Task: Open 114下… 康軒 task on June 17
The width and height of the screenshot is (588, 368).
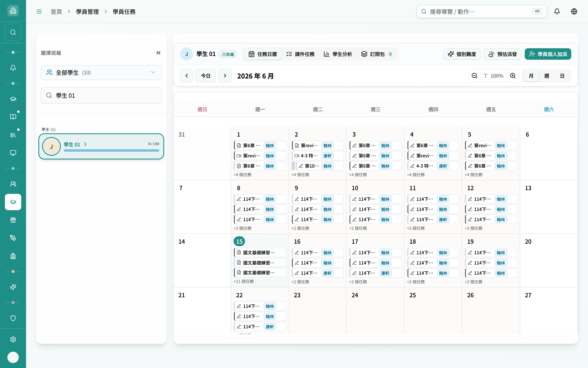Action: point(375,273)
